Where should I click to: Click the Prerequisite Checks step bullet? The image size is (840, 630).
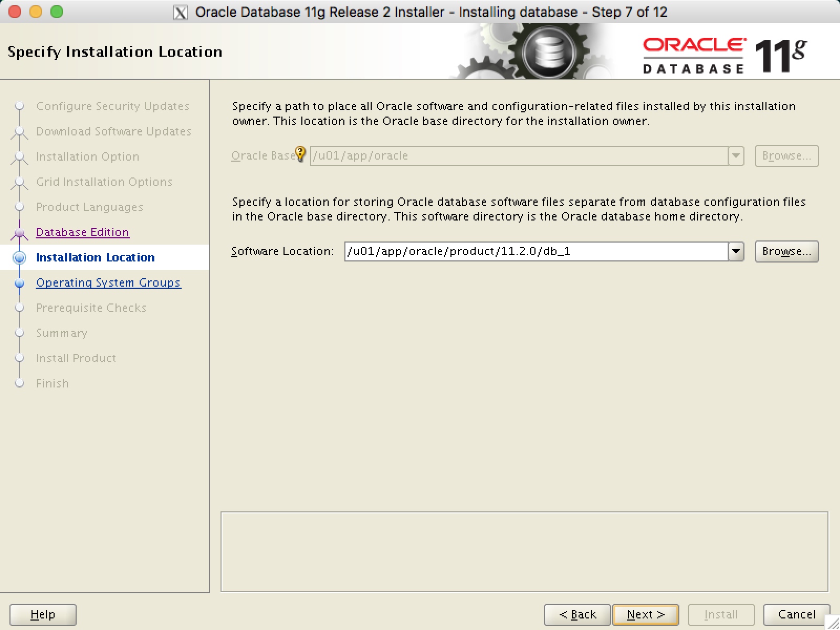point(19,308)
